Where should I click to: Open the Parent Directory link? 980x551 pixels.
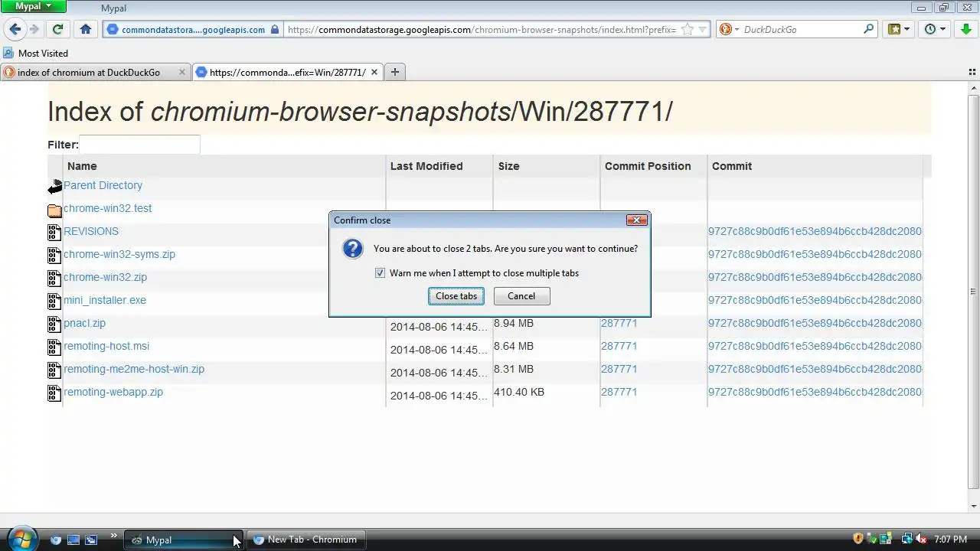pos(103,185)
